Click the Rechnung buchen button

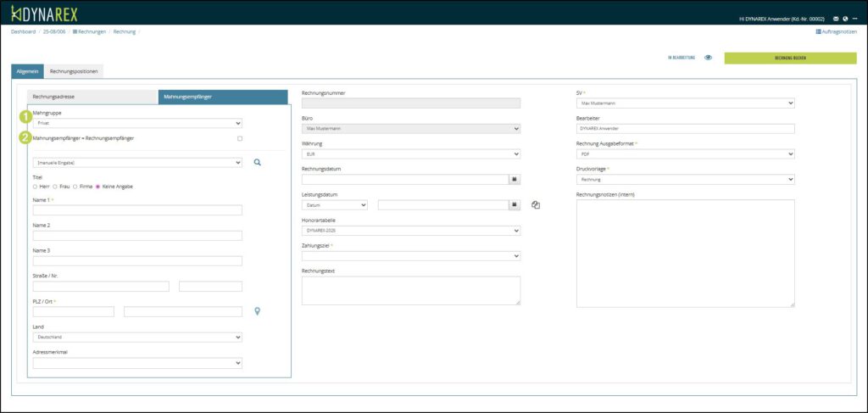(790, 59)
